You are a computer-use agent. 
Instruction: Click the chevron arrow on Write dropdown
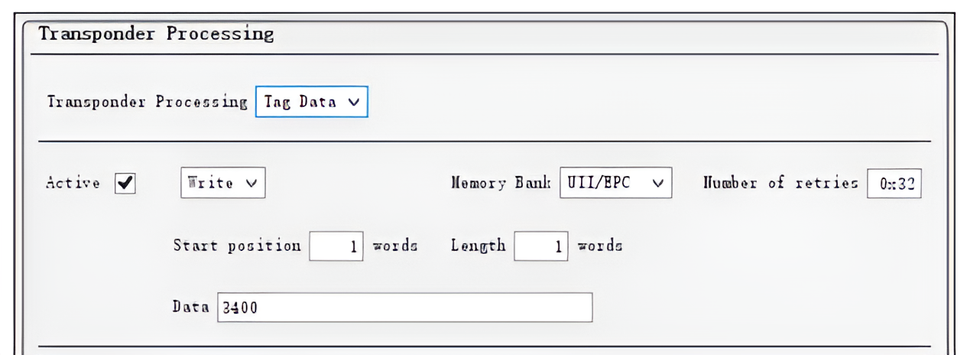pos(250,184)
